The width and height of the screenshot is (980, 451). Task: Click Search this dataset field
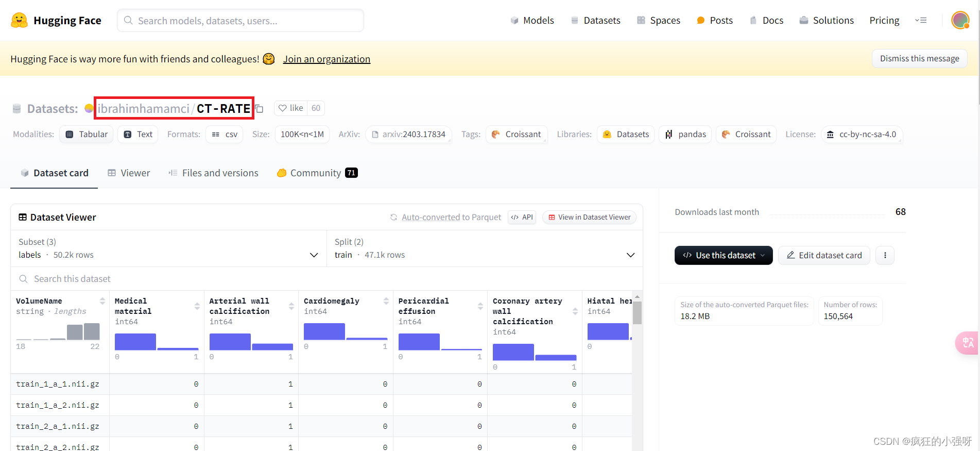pos(326,279)
